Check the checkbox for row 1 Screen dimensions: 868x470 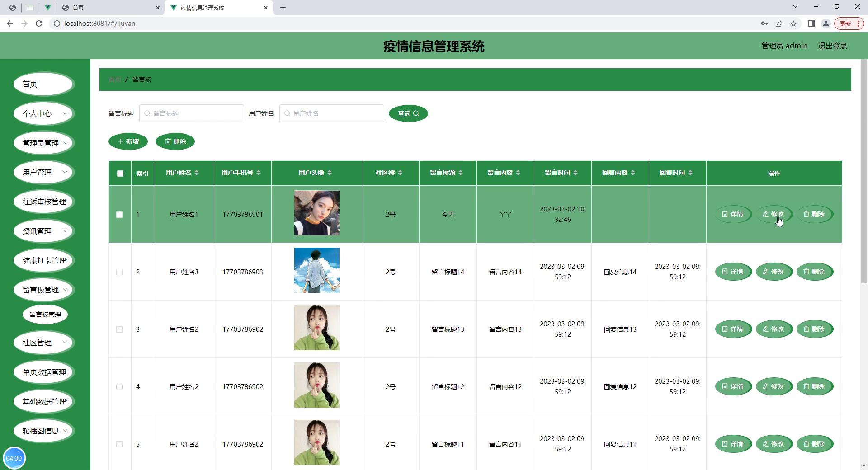[119, 214]
